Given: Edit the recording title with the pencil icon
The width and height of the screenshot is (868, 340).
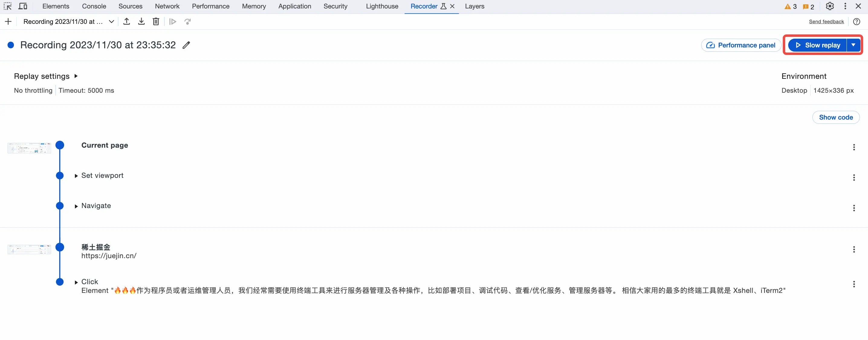Looking at the screenshot, I should click(186, 45).
